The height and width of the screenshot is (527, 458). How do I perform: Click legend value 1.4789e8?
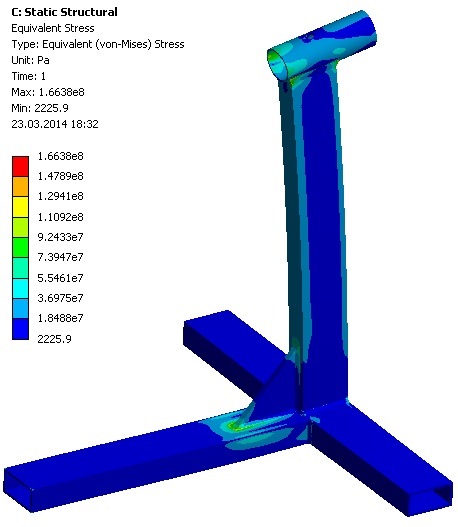(x=60, y=176)
